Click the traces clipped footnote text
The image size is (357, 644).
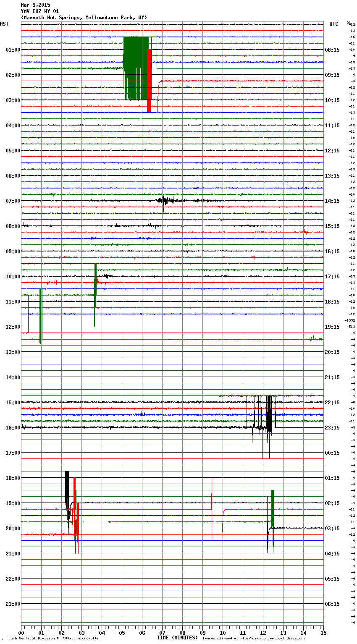coord(254,639)
